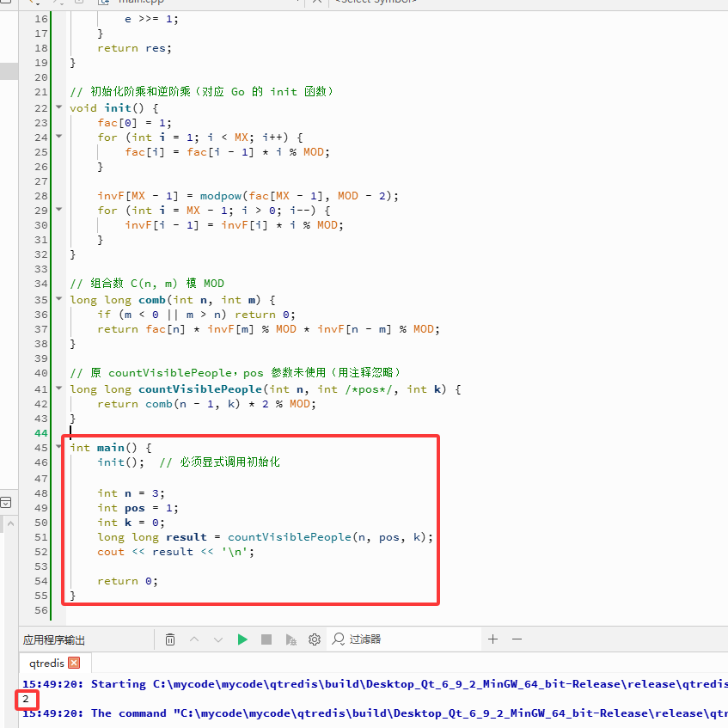Screen dimensions: 728x728
Task: Click the '15:49:20: The command' output line
Action: 375,713
